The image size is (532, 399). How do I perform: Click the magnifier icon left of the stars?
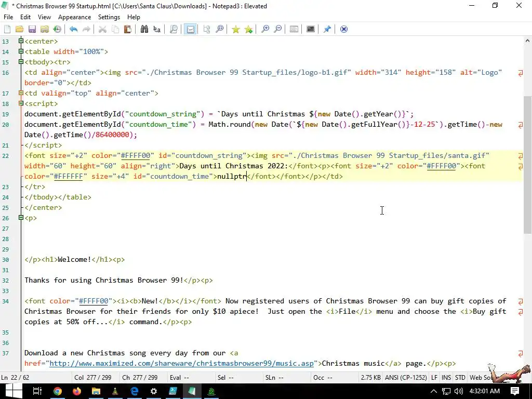(x=220, y=29)
